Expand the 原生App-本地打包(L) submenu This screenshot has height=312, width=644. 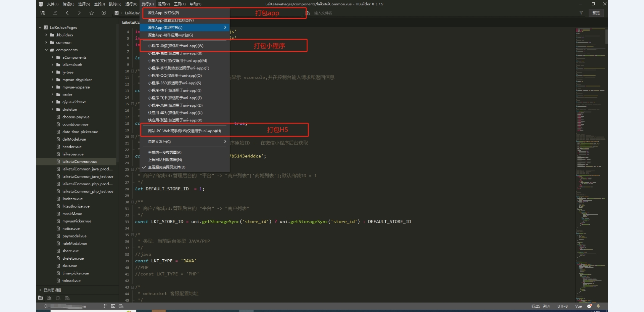[x=184, y=28]
